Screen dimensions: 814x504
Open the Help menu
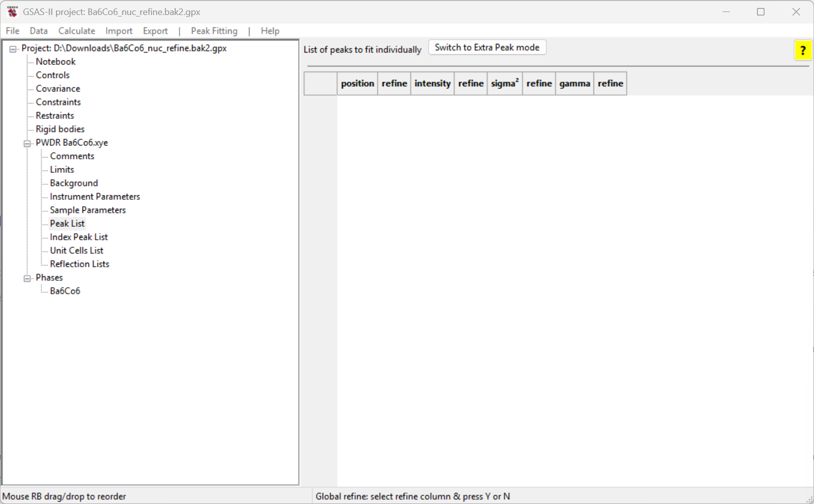point(270,31)
